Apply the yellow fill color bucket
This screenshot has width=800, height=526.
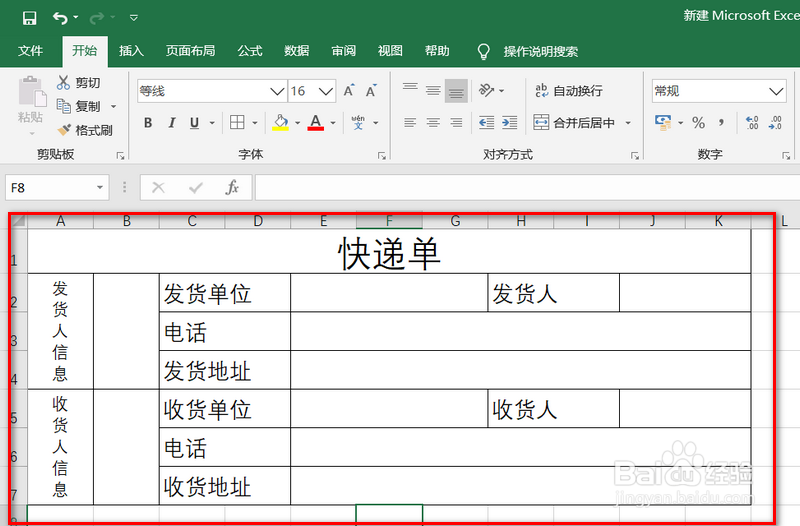281,122
